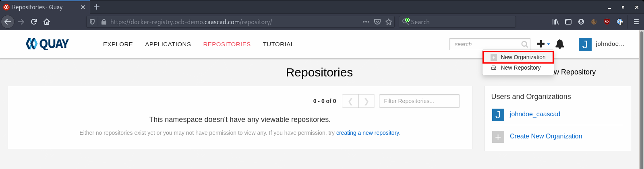
Task: Open the notifications bell
Action: (560, 44)
